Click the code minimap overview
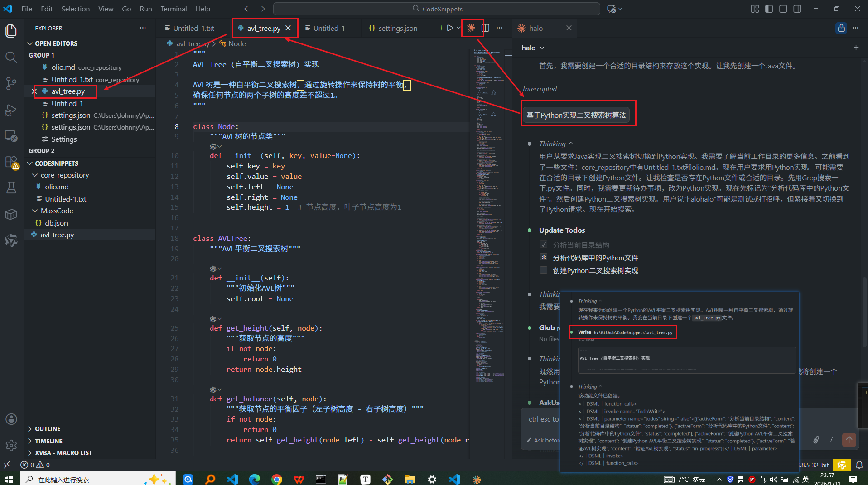 point(489,215)
